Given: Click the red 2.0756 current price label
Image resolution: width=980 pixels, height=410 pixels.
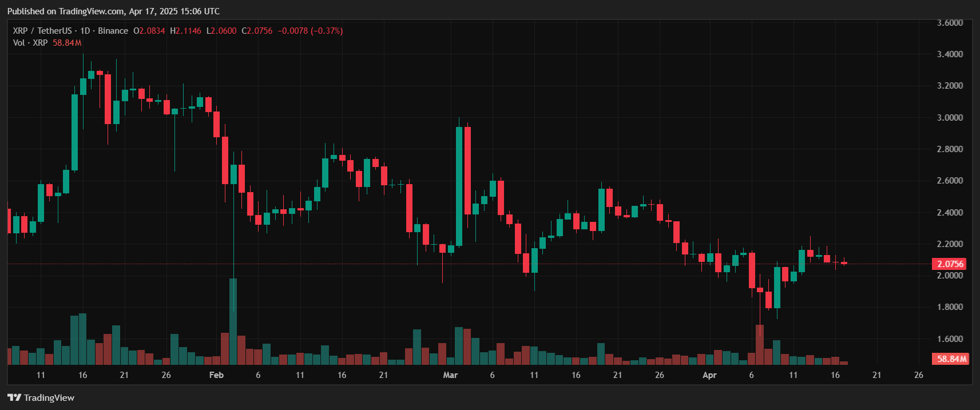Looking at the screenshot, I should click(x=950, y=264).
